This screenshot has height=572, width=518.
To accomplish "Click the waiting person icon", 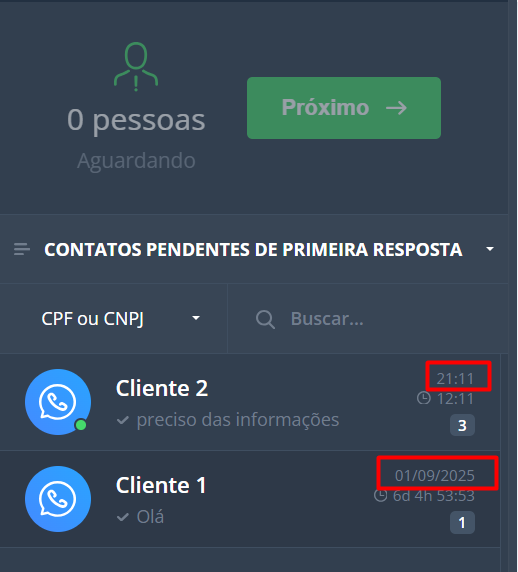I will (136, 66).
